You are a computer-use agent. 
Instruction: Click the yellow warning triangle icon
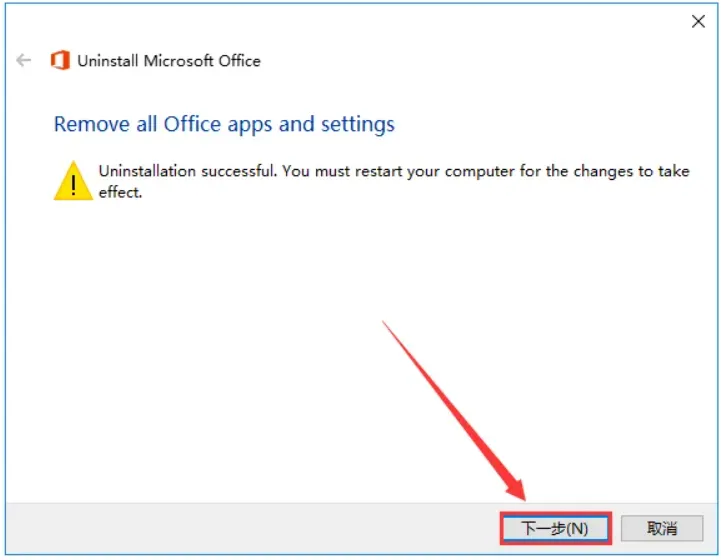coord(72,181)
